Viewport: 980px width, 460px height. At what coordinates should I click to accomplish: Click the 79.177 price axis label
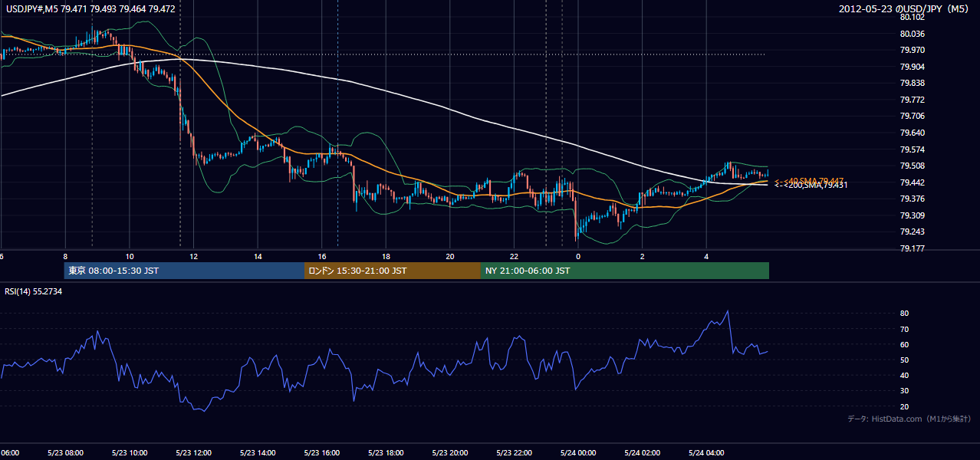[x=911, y=248]
